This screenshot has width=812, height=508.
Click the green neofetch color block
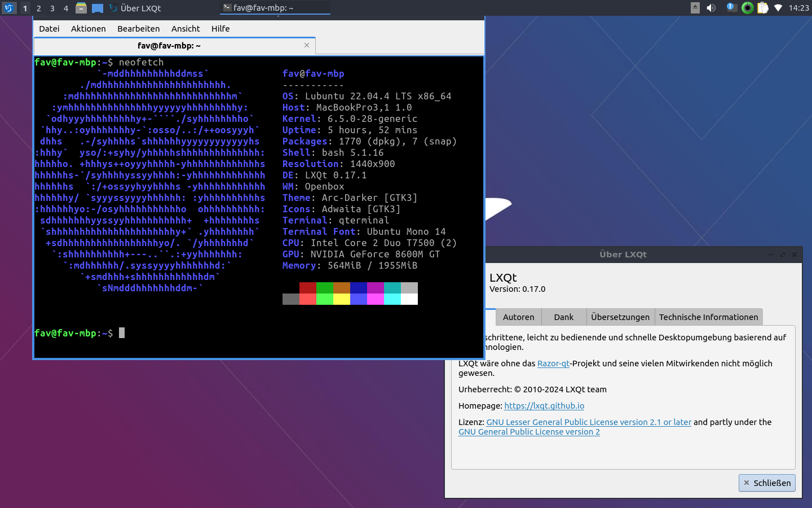point(325,288)
